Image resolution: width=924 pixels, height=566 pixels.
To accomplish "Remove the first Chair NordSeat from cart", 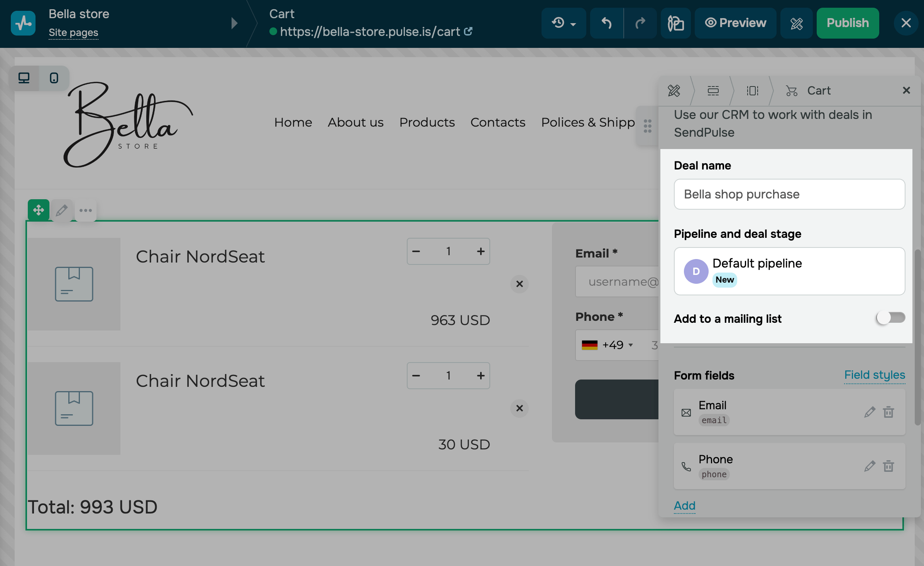I will coord(520,284).
